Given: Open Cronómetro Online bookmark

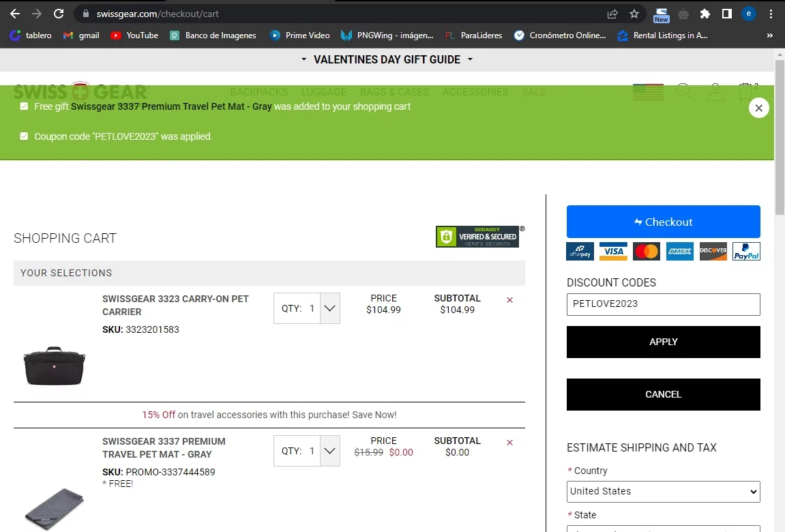Looking at the screenshot, I should (560, 35).
